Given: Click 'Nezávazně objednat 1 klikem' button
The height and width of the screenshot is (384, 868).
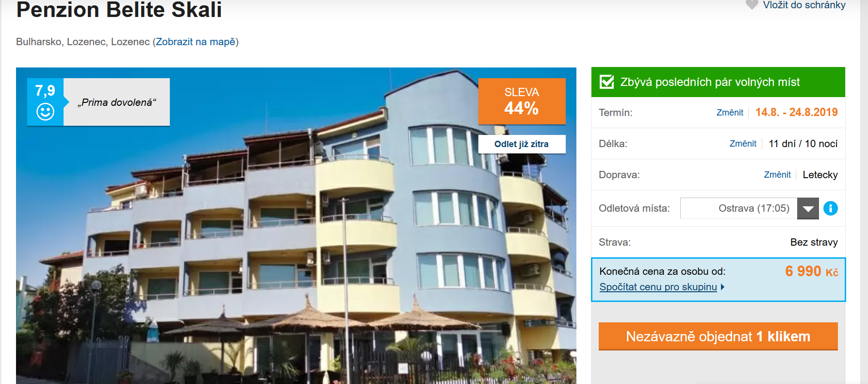Looking at the screenshot, I should (x=718, y=336).
